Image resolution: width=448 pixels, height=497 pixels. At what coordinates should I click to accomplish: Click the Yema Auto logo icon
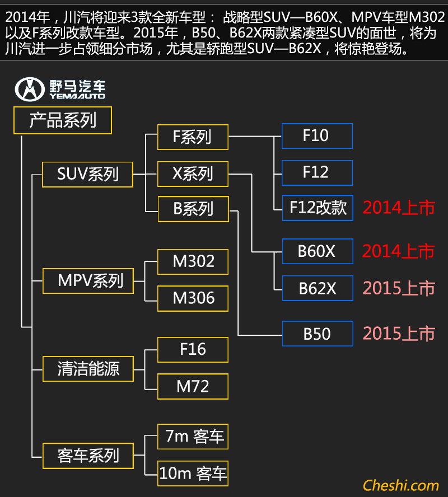click(30, 90)
